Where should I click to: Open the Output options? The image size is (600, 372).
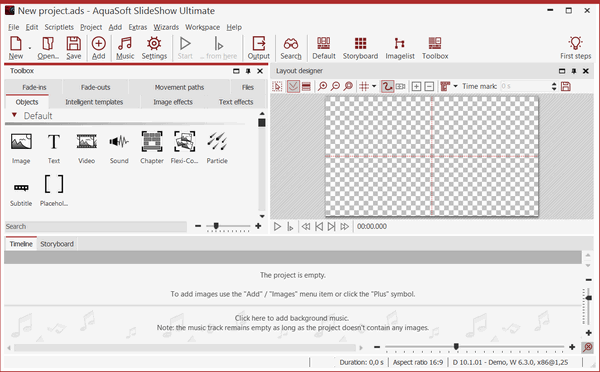259,48
